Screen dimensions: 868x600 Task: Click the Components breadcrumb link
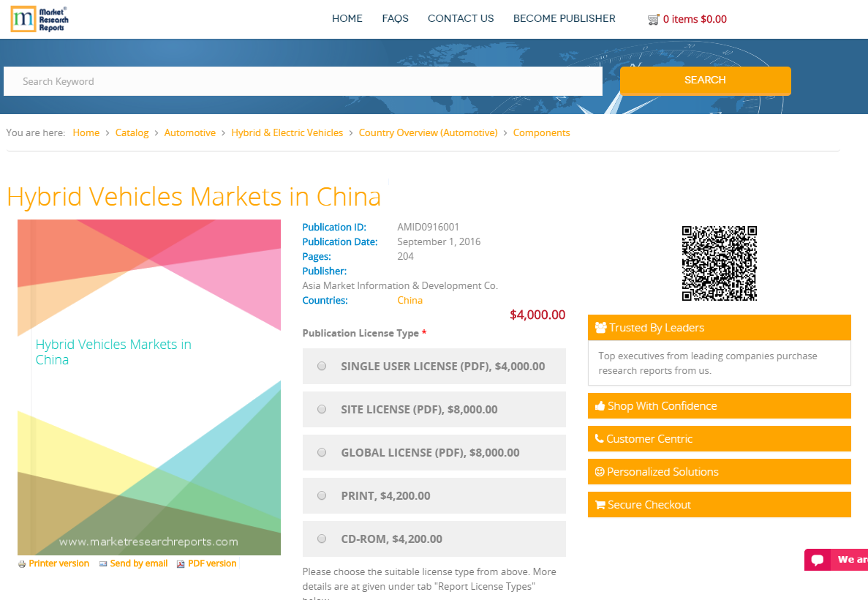click(541, 132)
